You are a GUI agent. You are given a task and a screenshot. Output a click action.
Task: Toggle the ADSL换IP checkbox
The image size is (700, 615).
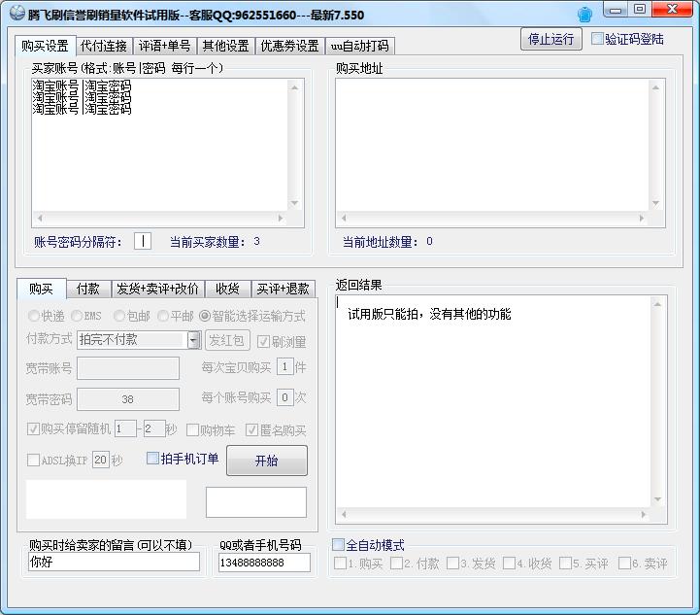pyautogui.click(x=33, y=460)
